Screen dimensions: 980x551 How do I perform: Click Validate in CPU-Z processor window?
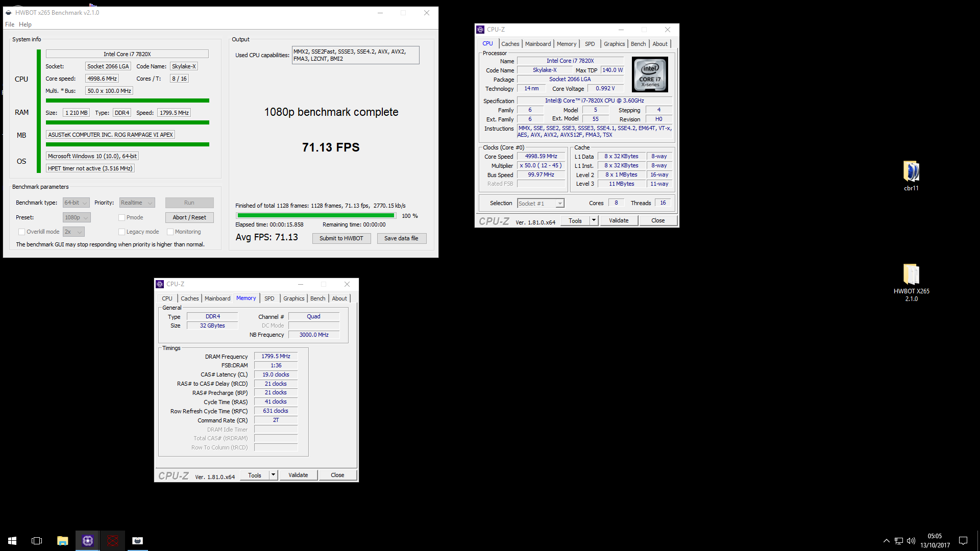[x=619, y=220]
